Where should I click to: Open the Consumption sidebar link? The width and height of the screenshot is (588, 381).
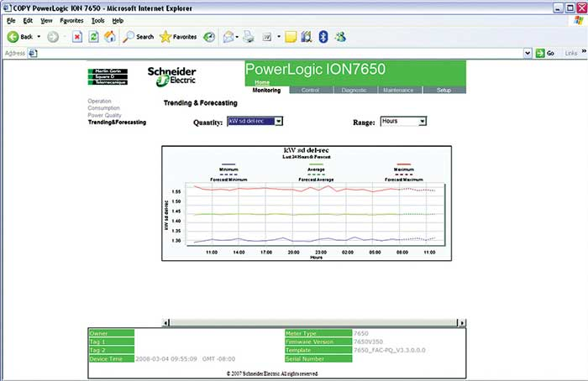point(103,108)
